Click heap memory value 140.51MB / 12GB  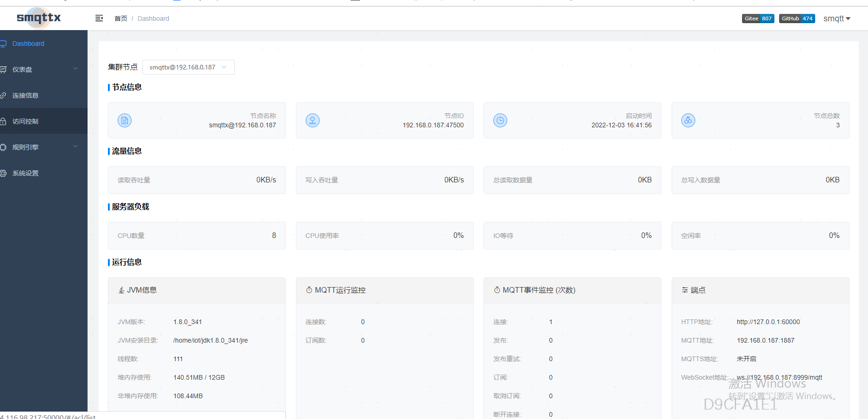point(199,377)
